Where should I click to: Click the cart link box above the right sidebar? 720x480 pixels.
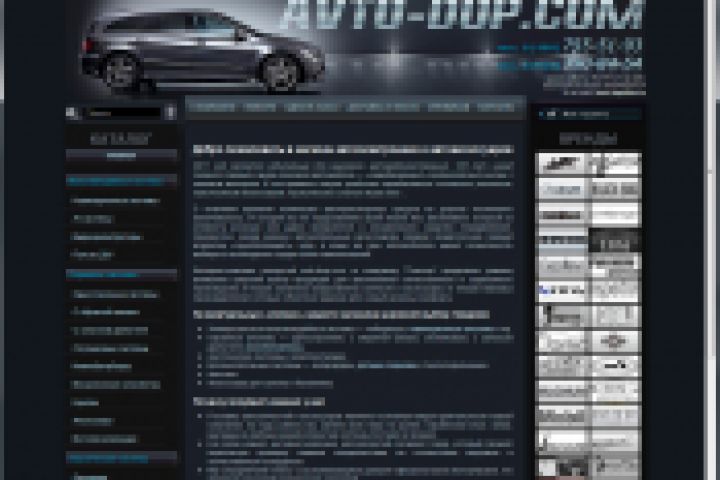click(589, 113)
